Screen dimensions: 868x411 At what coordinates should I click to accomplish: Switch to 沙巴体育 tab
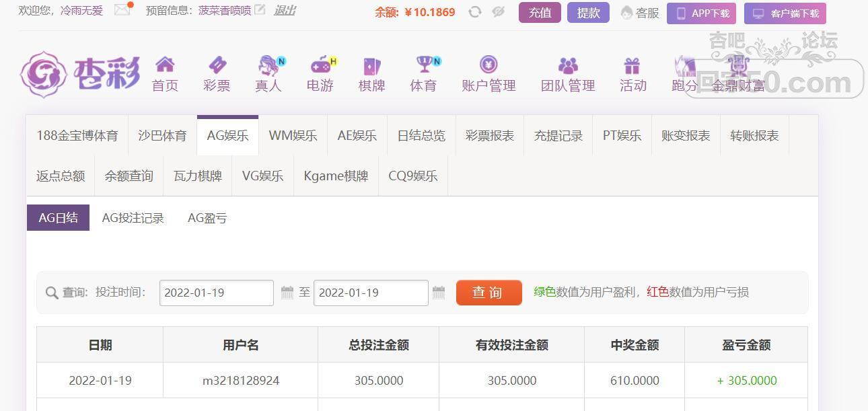162,135
